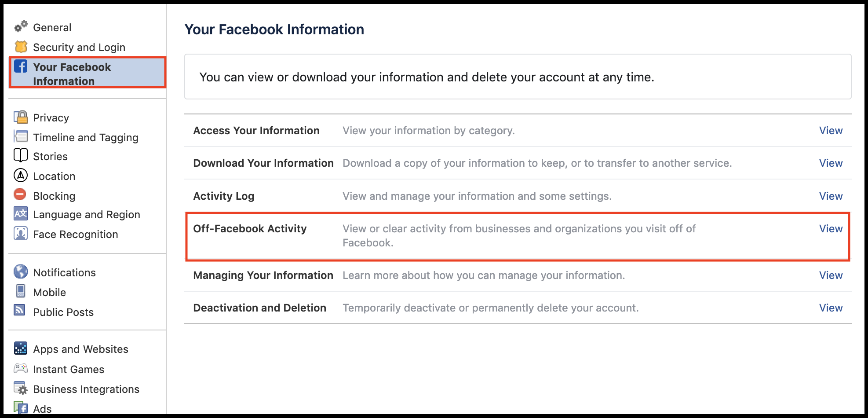This screenshot has width=868, height=418.
Task: Select Apps and Websites in sidebar
Action: (80, 349)
